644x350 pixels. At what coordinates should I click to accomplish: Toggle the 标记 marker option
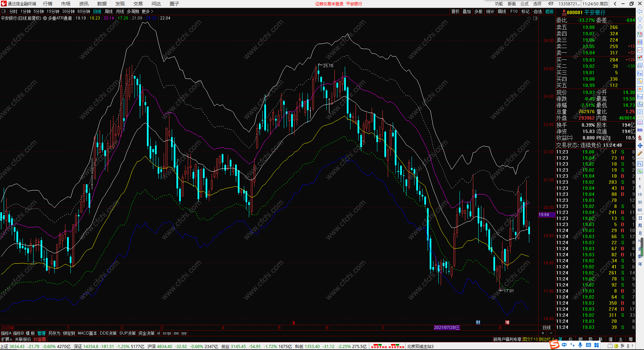pyautogui.click(x=525, y=11)
